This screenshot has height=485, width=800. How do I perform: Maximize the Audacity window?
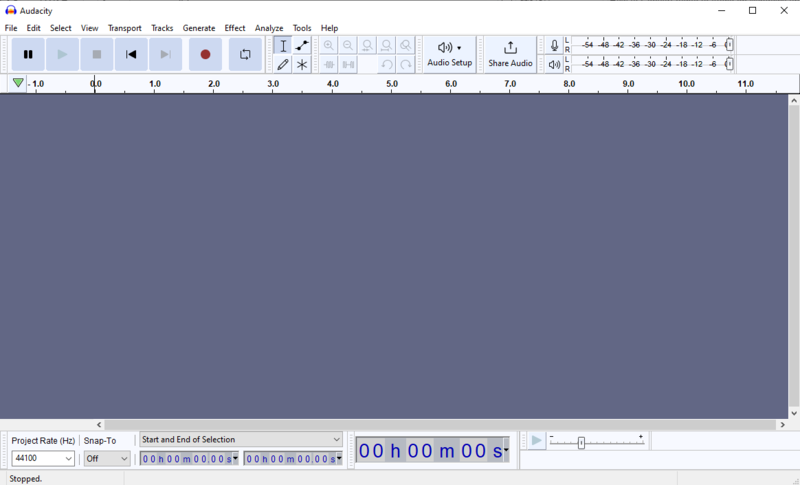click(753, 10)
